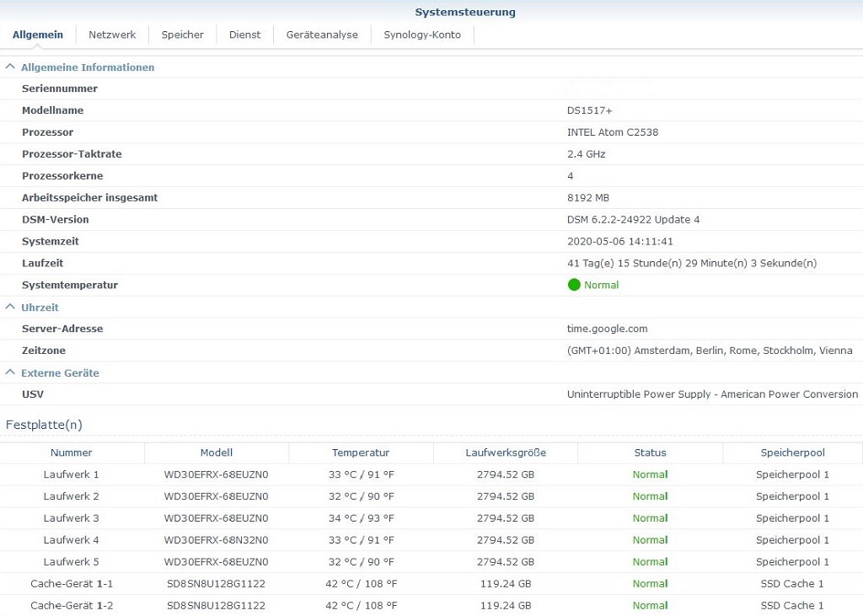This screenshot has width=863, height=616.
Task: Click the DS1517+ model name value
Action: pos(589,110)
